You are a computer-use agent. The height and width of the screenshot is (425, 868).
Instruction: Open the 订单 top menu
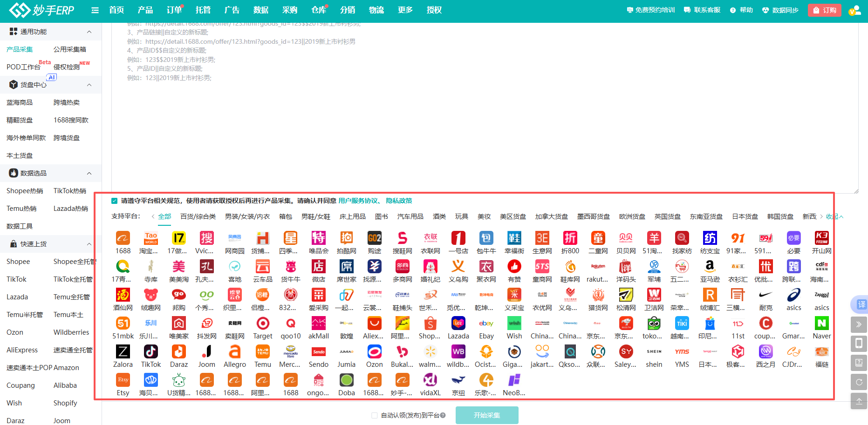point(174,10)
